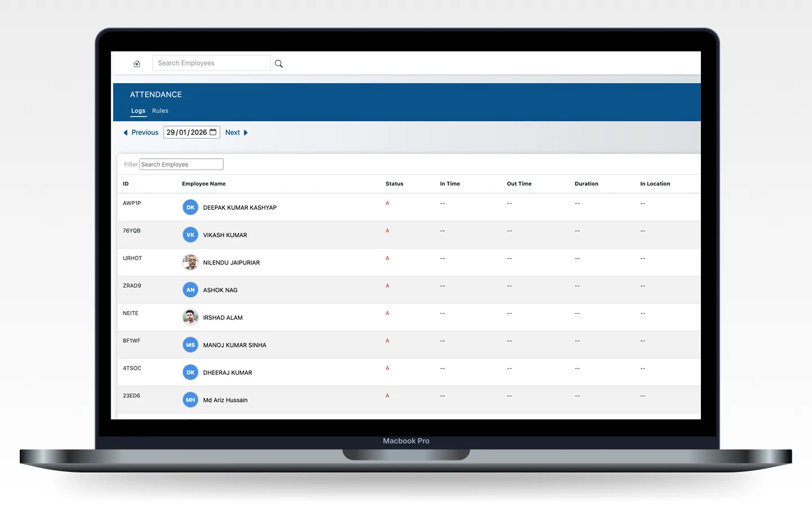Click the MS avatar of Manoj Kumar Sinha
The width and height of the screenshot is (812, 508).
[190, 344]
